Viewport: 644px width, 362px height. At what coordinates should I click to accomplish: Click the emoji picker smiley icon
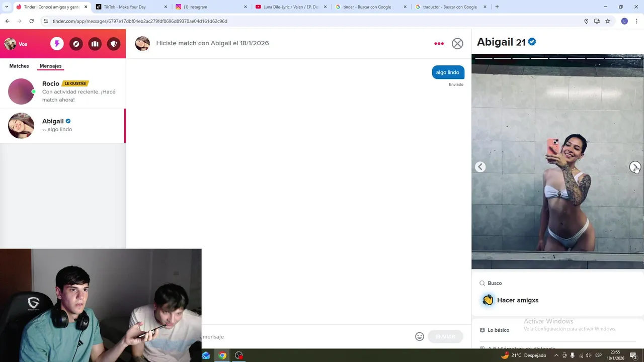click(x=420, y=336)
